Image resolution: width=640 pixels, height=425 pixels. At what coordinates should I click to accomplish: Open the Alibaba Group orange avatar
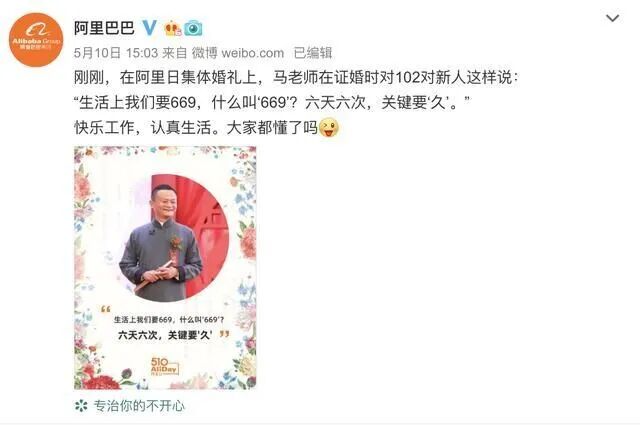tap(36, 40)
